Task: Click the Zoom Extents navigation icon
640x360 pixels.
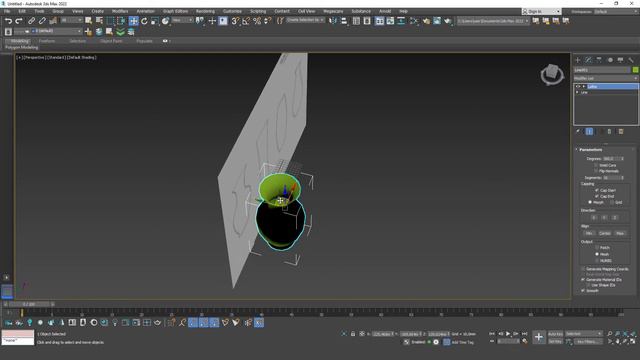Action: pyautogui.click(x=625, y=334)
